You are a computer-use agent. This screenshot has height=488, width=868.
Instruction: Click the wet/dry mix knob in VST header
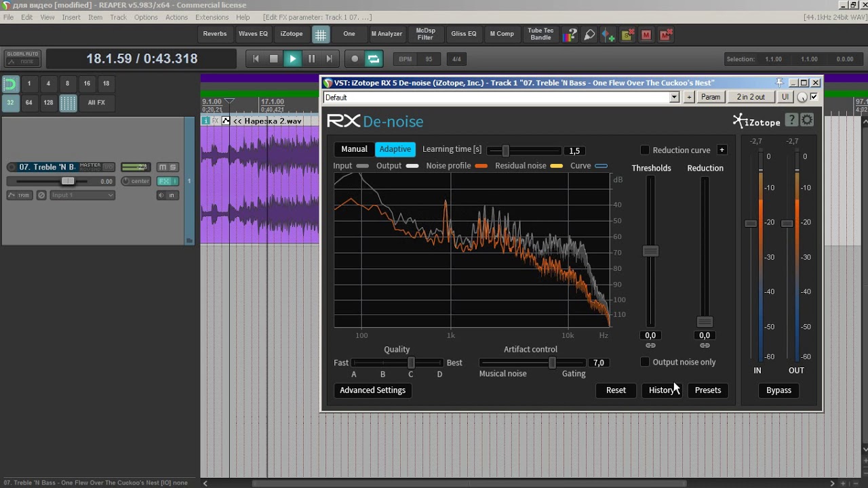pyautogui.click(x=802, y=98)
